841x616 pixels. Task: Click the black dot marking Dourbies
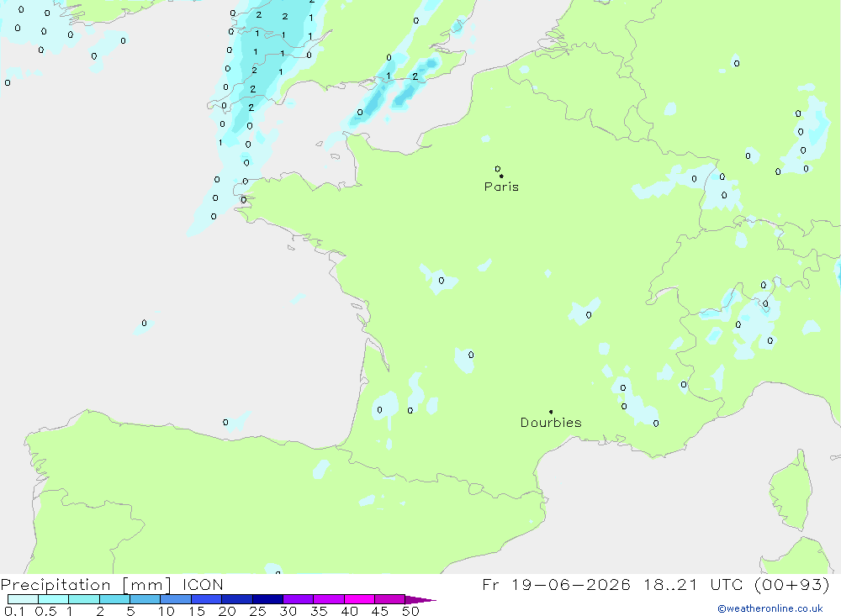pyautogui.click(x=551, y=412)
